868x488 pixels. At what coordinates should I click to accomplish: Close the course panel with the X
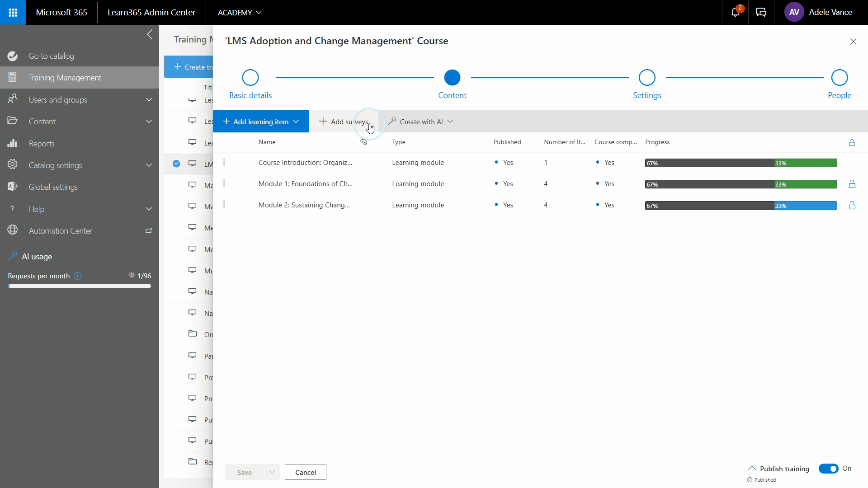tap(853, 42)
